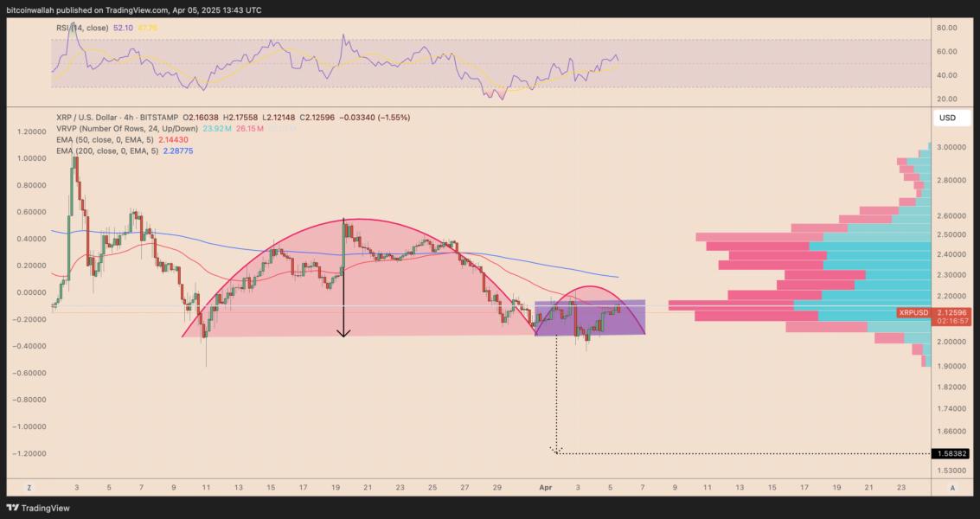Click the Z button on the time axis
This screenshot has height=519, width=980.
pos(29,488)
